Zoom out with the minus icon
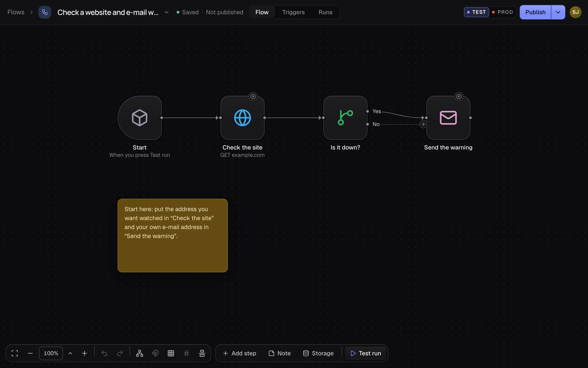The height and width of the screenshot is (368, 588). click(x=30, y=353)
